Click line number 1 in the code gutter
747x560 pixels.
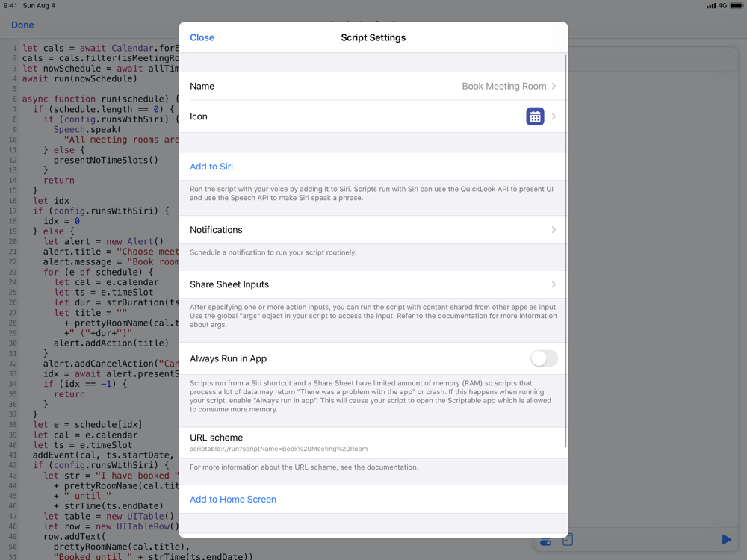(14, 47)
